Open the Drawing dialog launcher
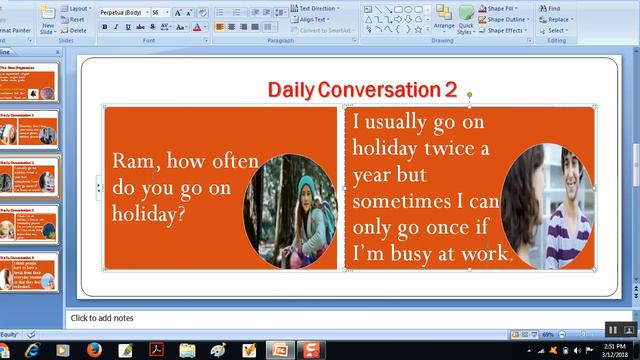 coord(529,41)
